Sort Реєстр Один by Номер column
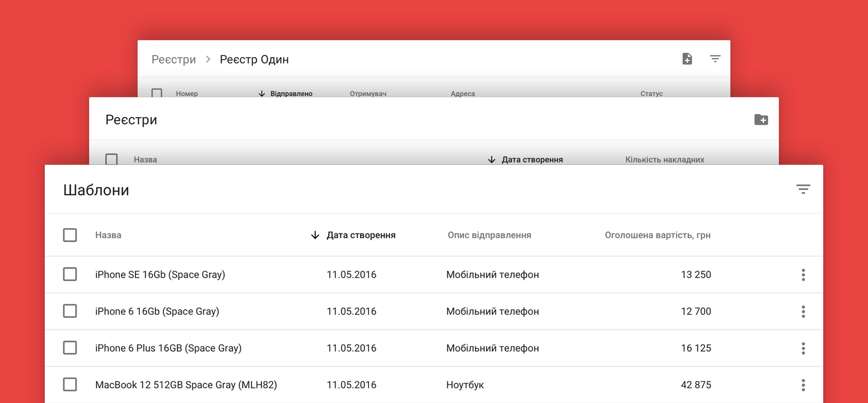 187,94
